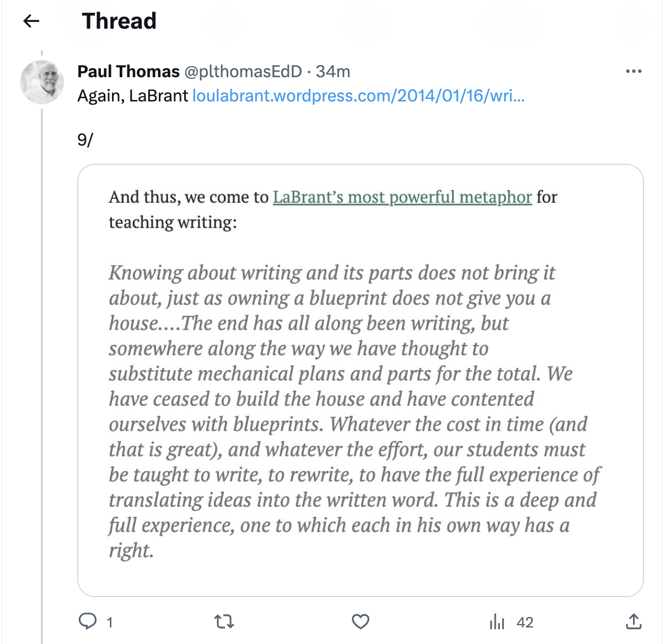The image size is (665, 644).
Task: Open the three-dot More menu on tweet
Action: (634, 71)
